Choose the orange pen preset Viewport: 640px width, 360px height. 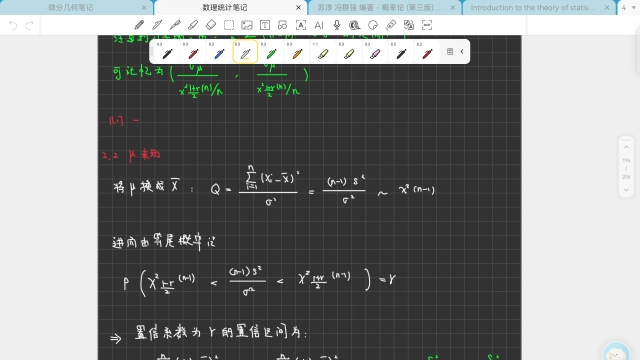[298, 52]
